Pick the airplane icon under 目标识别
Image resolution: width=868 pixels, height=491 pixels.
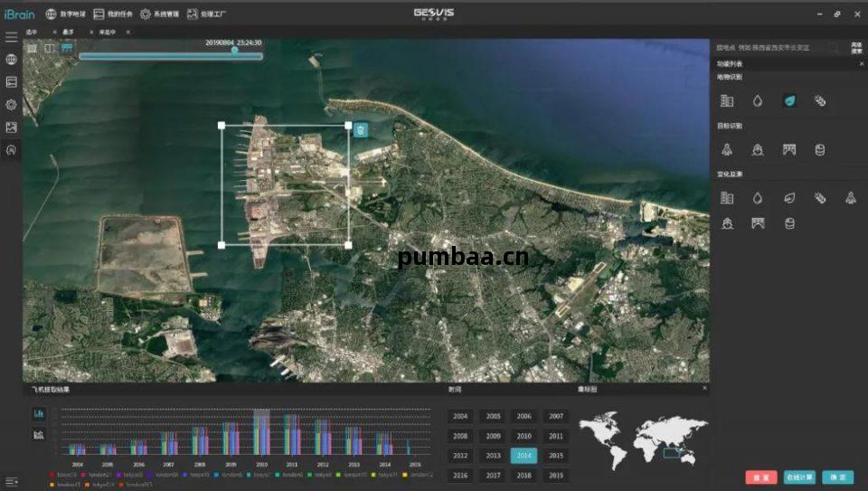point(726,149)
